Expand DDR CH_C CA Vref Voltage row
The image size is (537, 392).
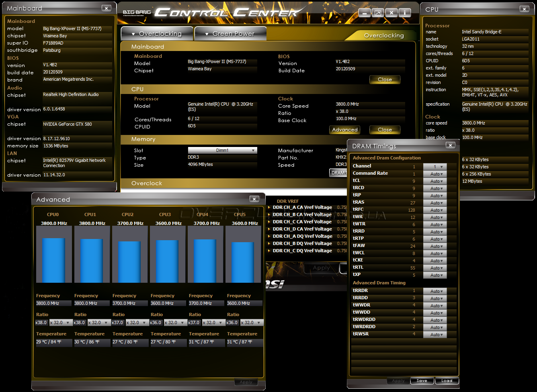(269, 222)
